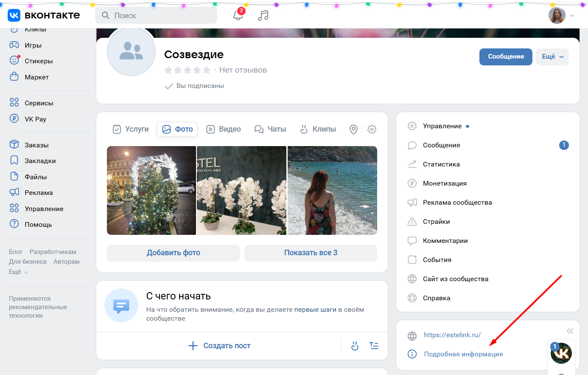The width and height of the screenshot is (588, 375).
Task: Open the Для бизнеса footer link
Action: [x=28, y=262]
